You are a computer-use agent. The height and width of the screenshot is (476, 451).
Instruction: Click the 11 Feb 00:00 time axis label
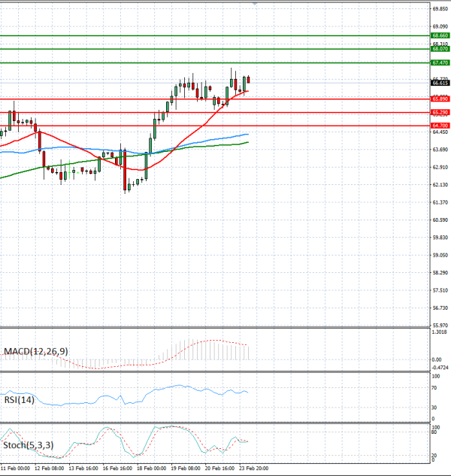(x=17, y=468)
